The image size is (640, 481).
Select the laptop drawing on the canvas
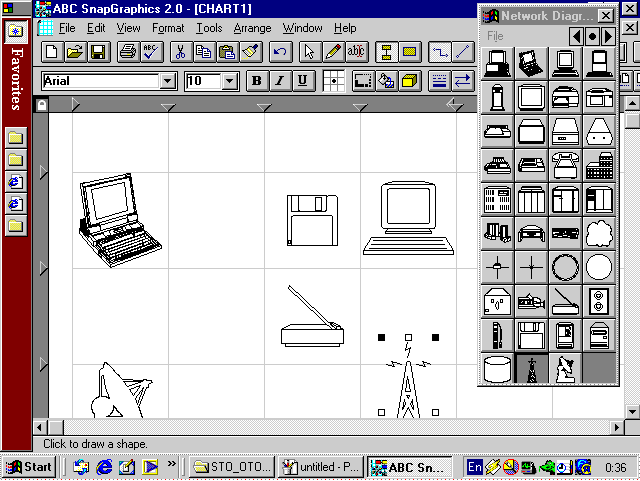click(120, 220)
